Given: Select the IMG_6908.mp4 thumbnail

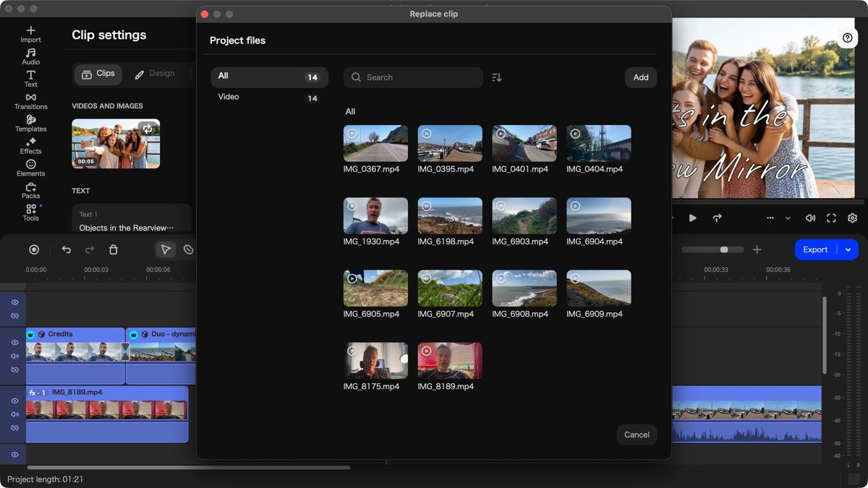Looking at the screenshot, I should click(x=524, y=288).
